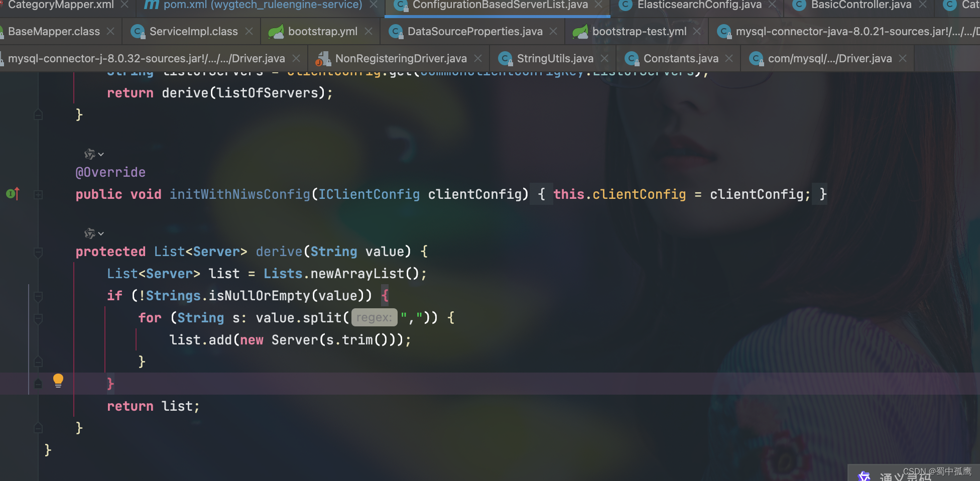
Task: Close the CategoryMapper.xml tab
Action: pyautogui.click(x=124, y=6)
